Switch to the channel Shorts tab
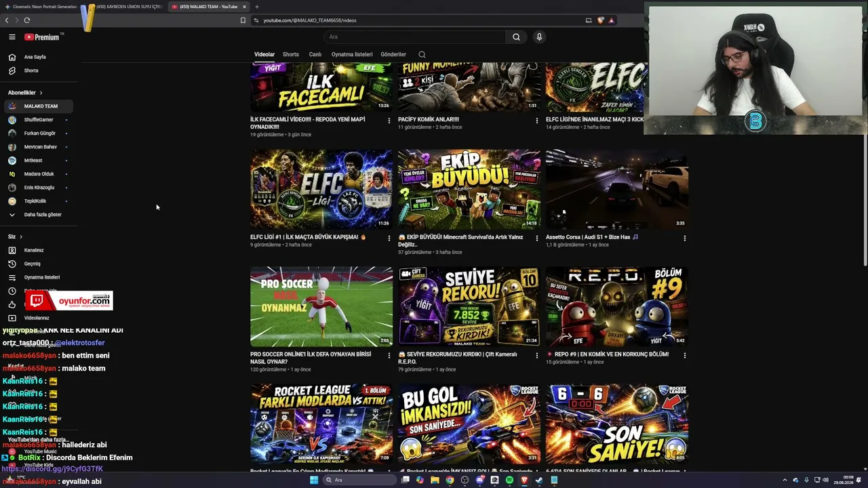The height and width of the screenshot is (488, 868). click(x=291, y=54)
